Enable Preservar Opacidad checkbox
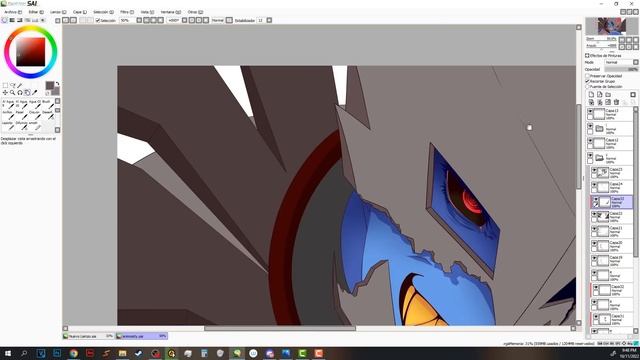 click(x=588, y=76)
